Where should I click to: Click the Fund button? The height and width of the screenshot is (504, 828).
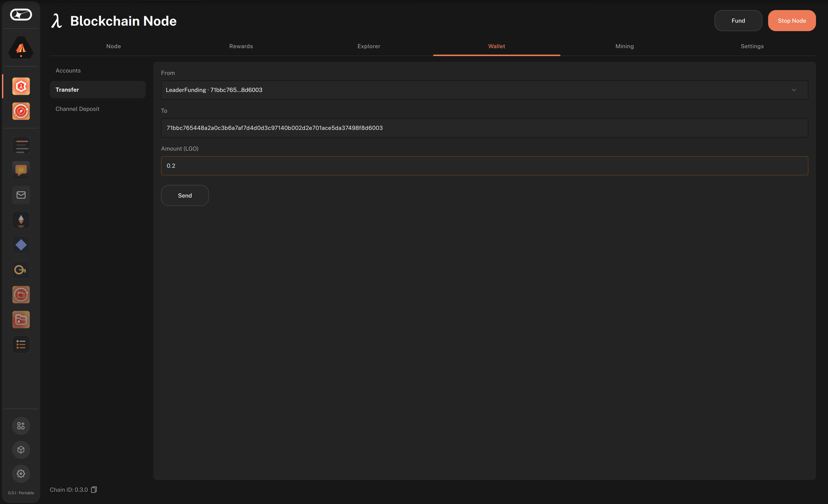(x=738, y=21)
